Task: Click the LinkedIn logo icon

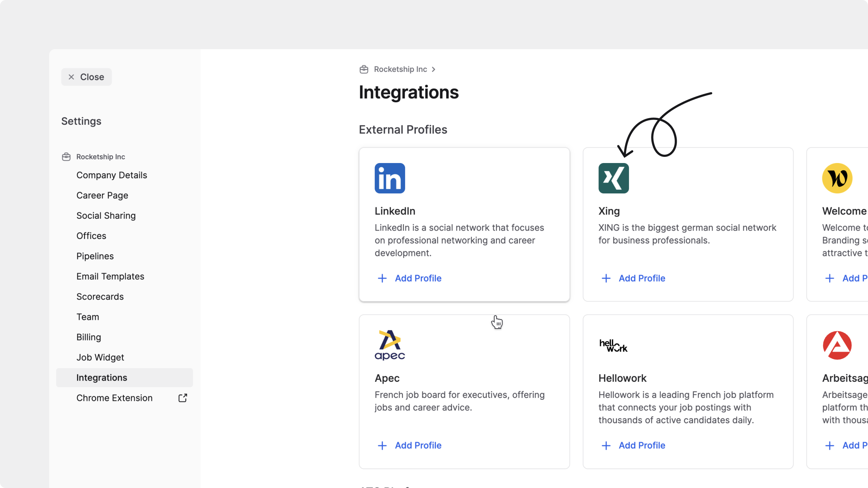Action: 390,178
